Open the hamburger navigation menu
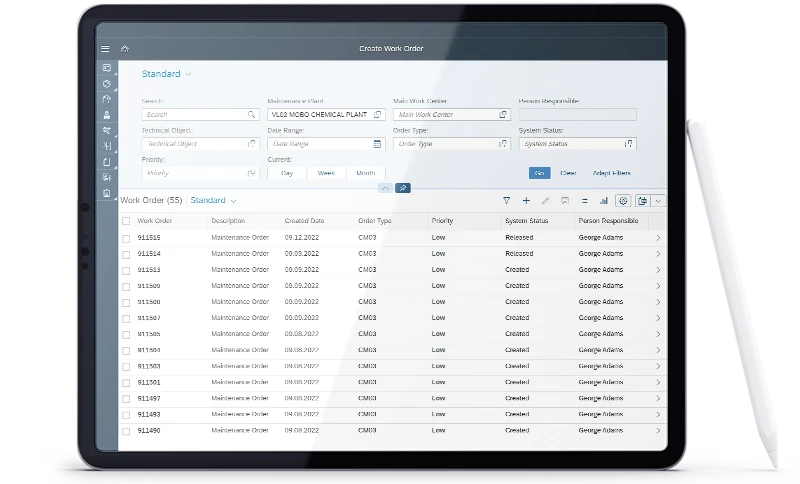Viewport: 800px width, 484px height. (x=105, y=49)
